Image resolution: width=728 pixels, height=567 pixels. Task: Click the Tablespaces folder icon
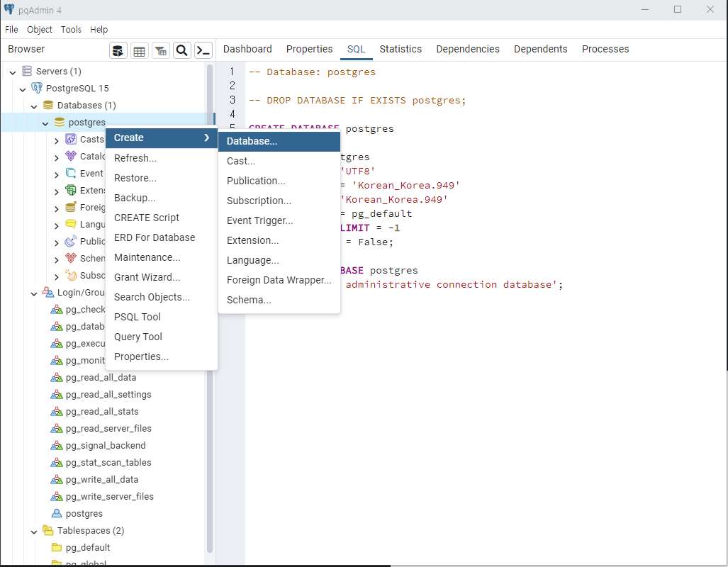click(48, 530)
